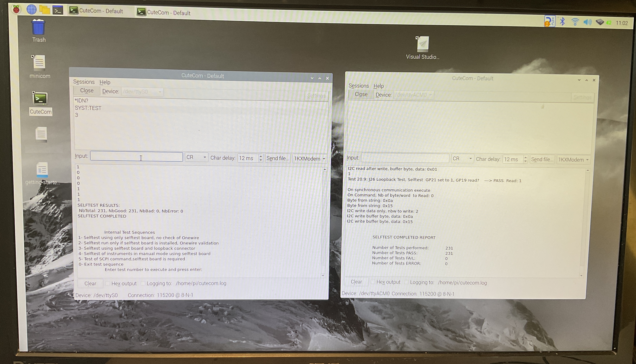Select the CuteCom desktop icon
The image size is (636, 364).
click(x=40, y=103)
